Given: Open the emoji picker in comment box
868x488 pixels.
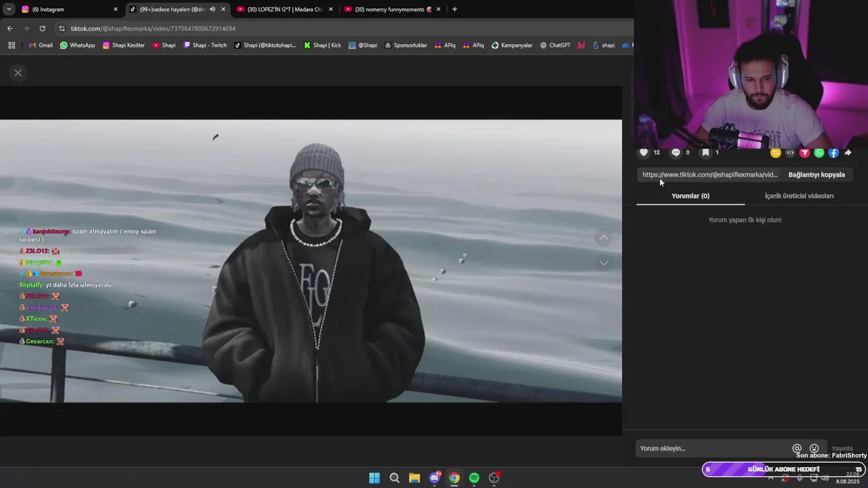Looking at the screenshot, I should (x=814, y=448).
